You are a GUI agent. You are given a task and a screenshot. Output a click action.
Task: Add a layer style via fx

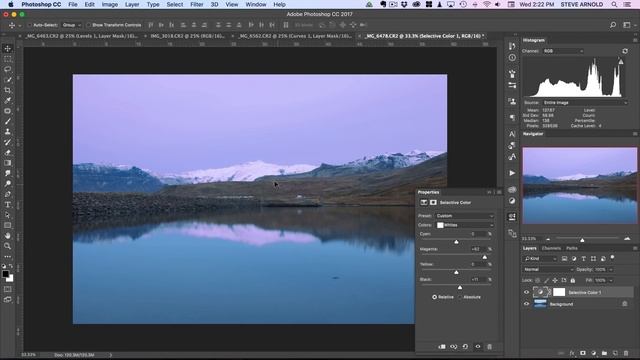coord(572,353)
